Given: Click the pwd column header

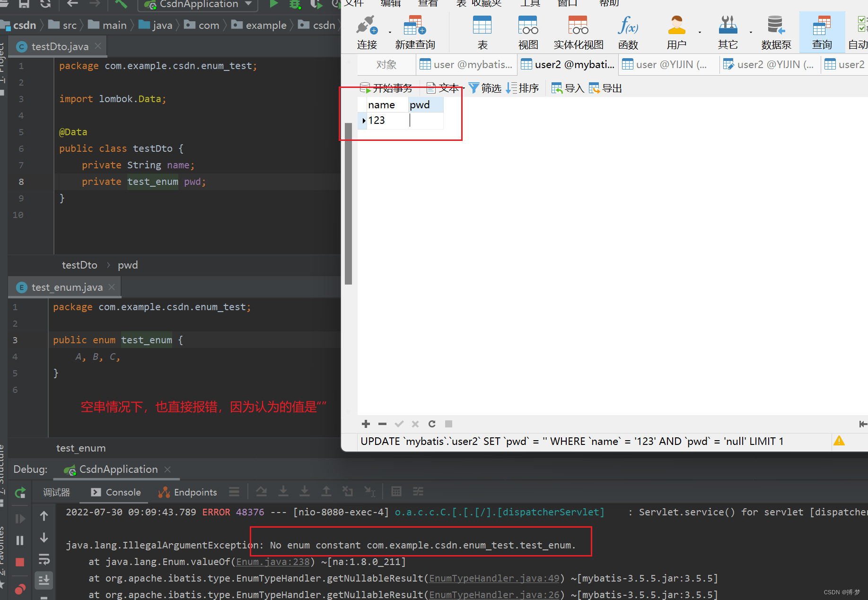Looking at the screenshot, I should [426, 105].
